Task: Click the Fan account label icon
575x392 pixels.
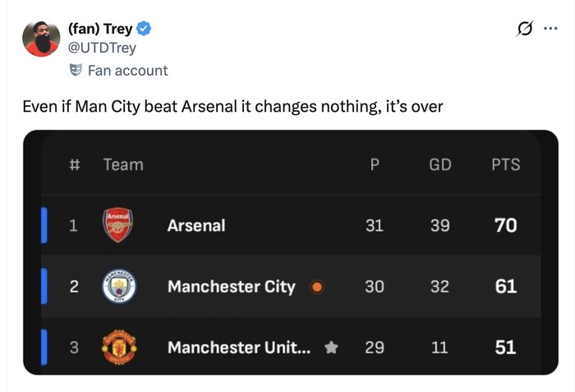Action: coord(76,71)
